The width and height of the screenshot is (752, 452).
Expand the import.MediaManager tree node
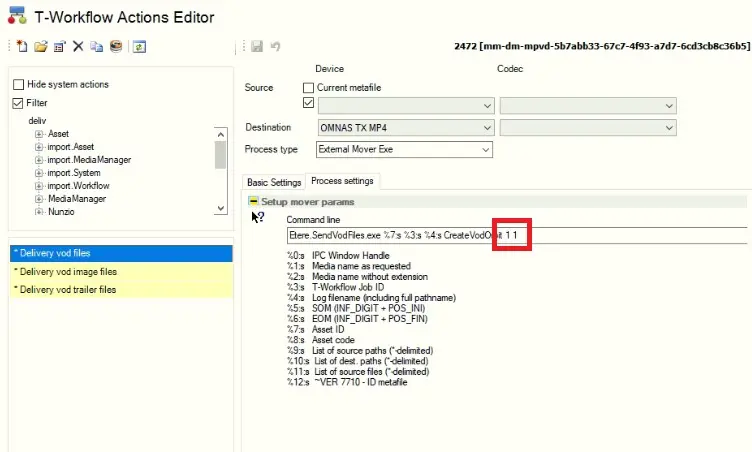(x=39, y=160)
